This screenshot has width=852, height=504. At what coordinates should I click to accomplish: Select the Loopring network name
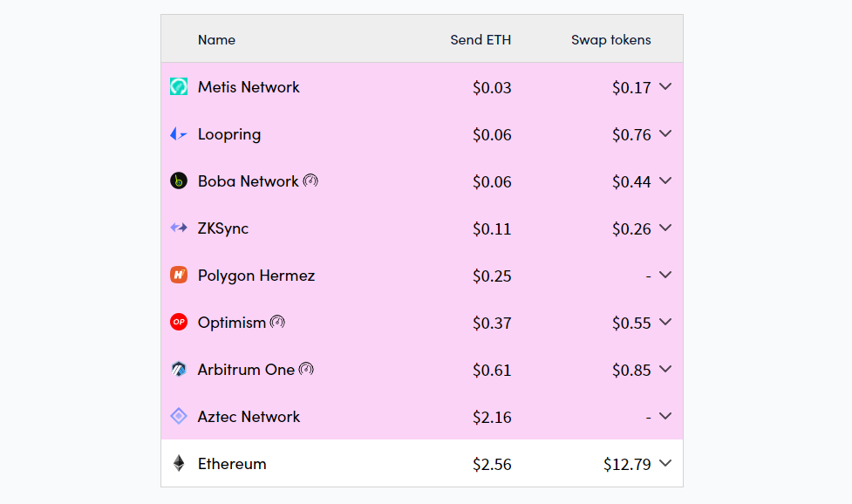(x=229, y=134)
